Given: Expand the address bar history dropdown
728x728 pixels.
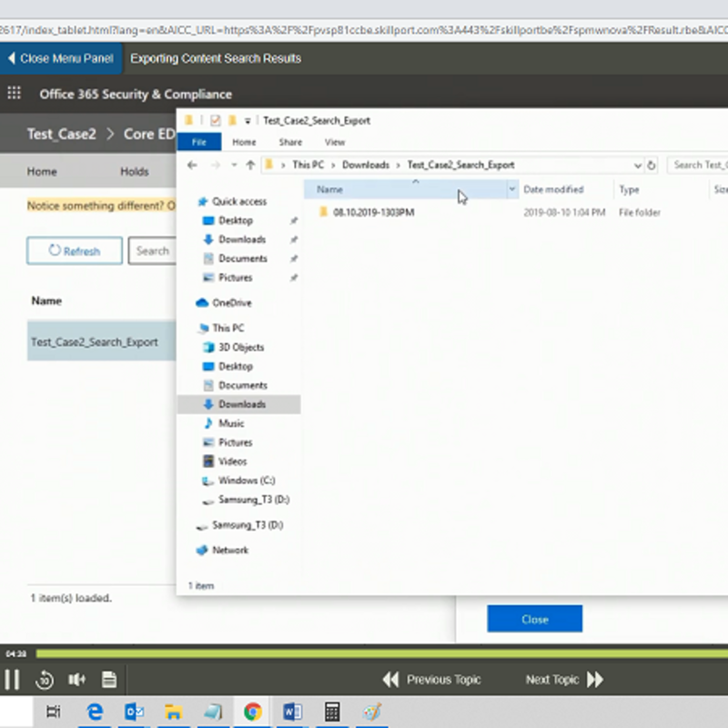Looking at the screenshot, I should 638,166.
